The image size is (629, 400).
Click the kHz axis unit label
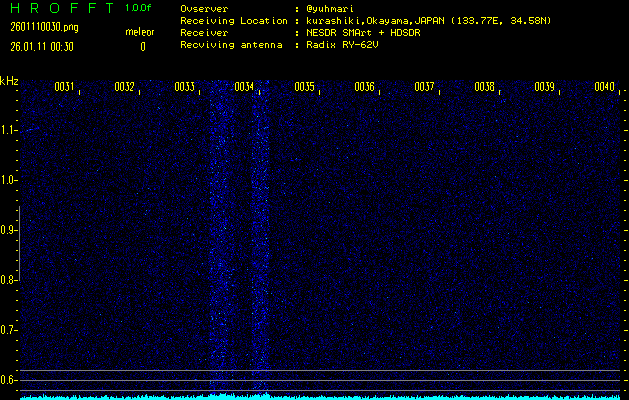(9, 81)
